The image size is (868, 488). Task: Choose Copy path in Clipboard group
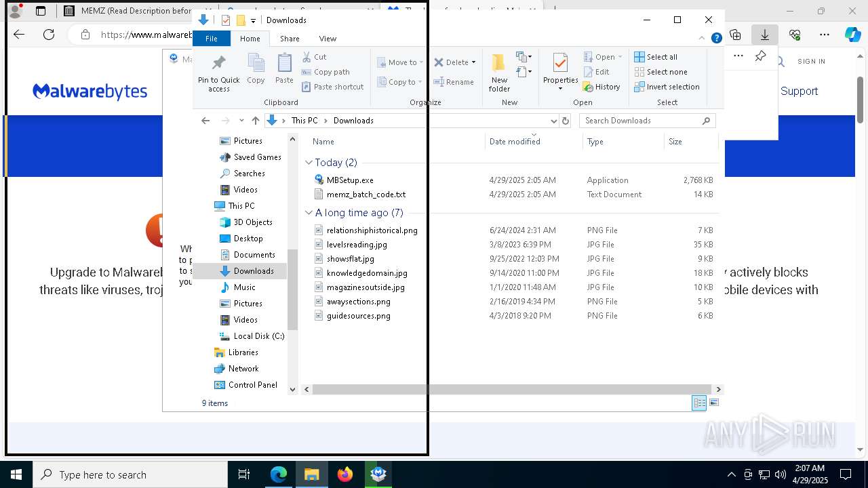[x=325, y=72]
